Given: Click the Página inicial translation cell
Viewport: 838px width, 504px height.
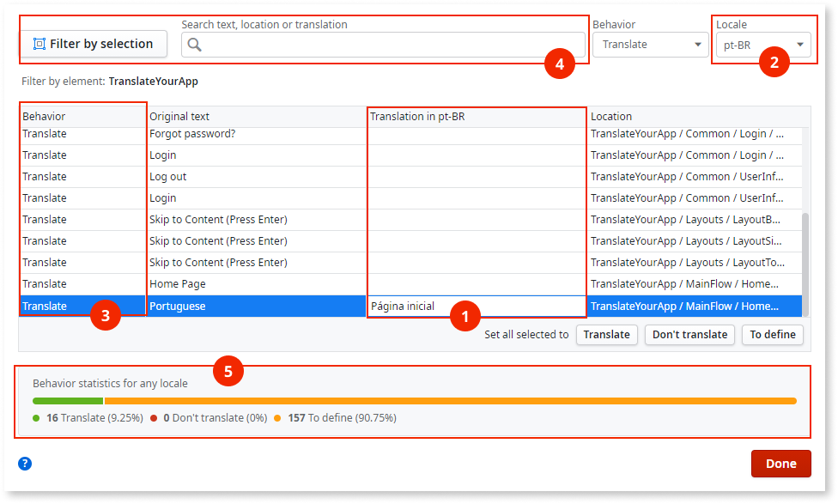Looking at the screenshot, I should [x=429, y=305].
